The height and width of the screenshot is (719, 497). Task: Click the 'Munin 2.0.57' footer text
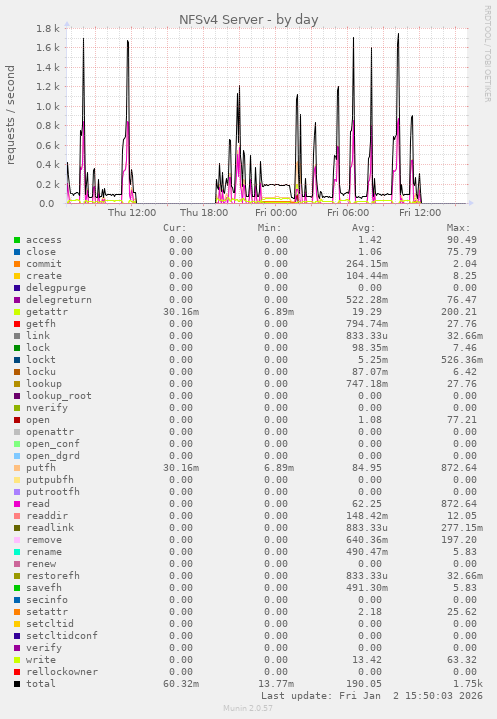248,708
